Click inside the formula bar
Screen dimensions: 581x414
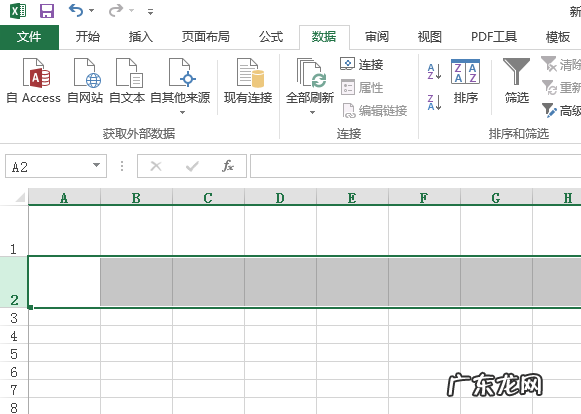415,166
